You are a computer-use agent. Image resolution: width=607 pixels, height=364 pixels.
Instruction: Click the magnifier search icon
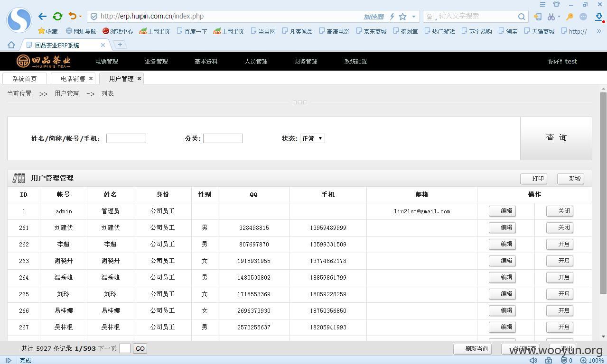tap(521, 17)
